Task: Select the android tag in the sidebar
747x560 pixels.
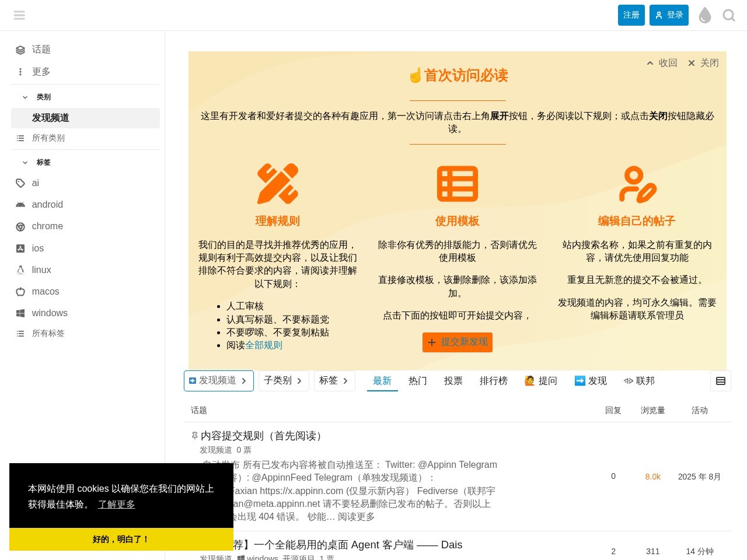Action: [x=47, y=205]
